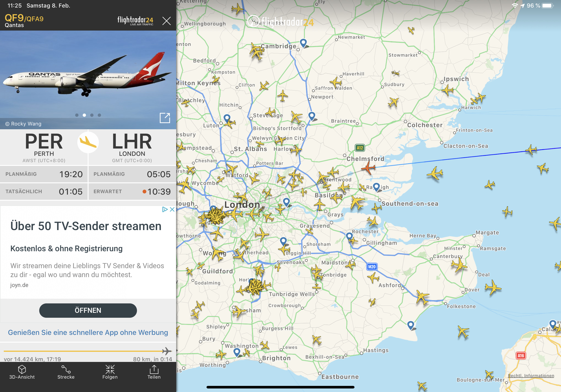Select the third photo page dot

click(92, 115)
